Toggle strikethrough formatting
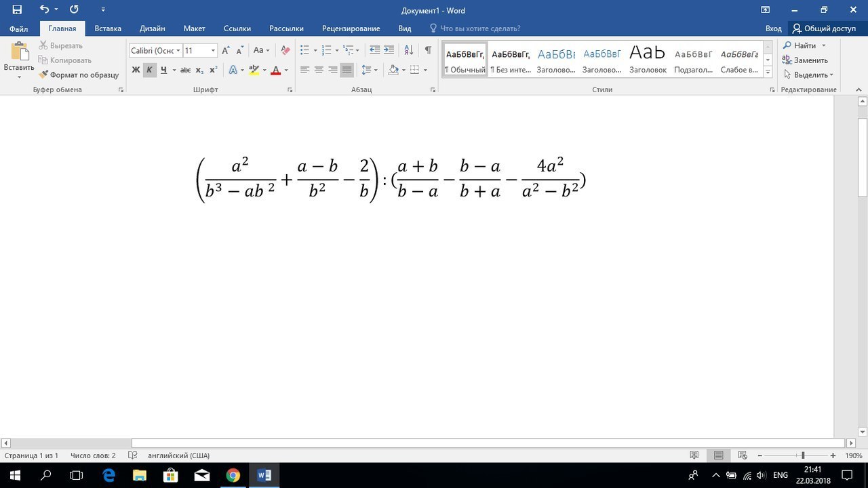Screen dimensions: 868x488 point(185,70)
